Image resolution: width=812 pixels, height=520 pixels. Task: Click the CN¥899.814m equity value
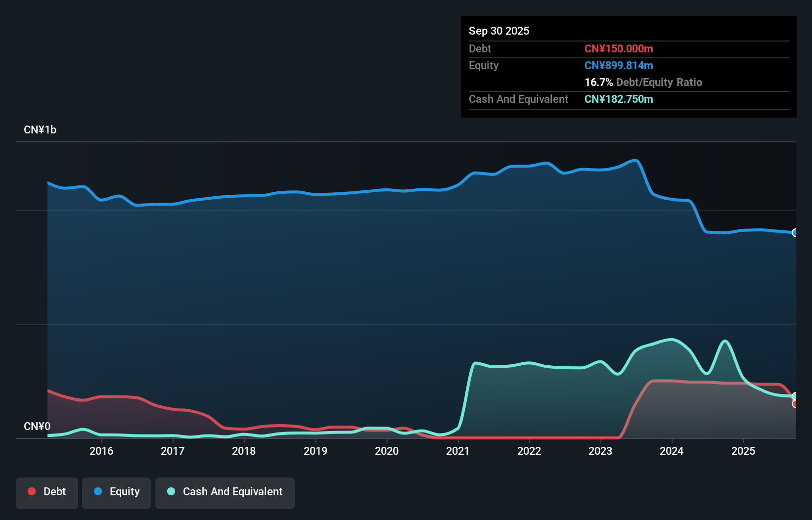(619, 65)
